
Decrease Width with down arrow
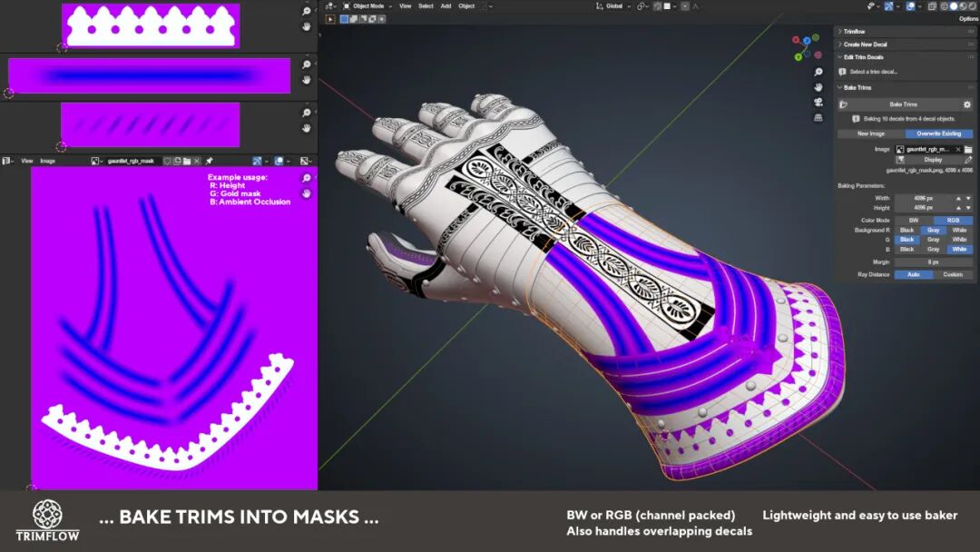pyautogui.click(x=968, y=198)
